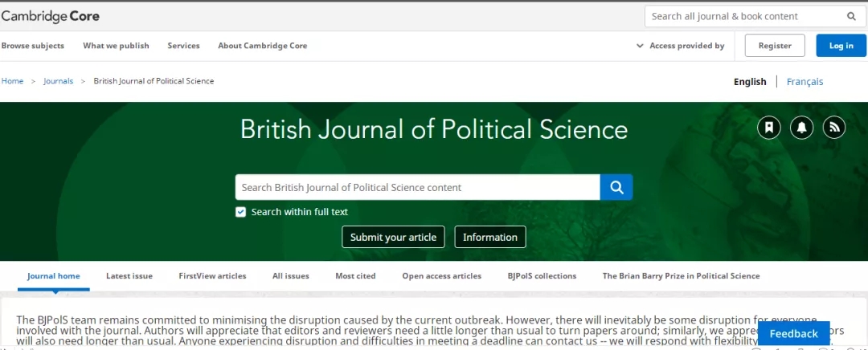This screenshot has width=868, height=350.
Task: Switch language to Français
Action: click(805, 82)
